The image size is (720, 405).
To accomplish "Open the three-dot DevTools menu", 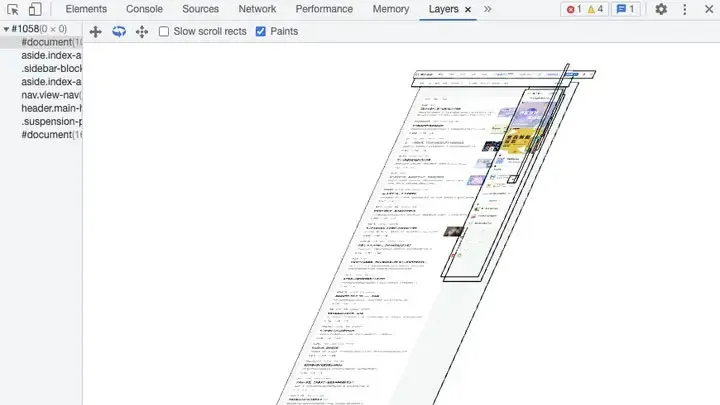I will [x=685, y=10].
